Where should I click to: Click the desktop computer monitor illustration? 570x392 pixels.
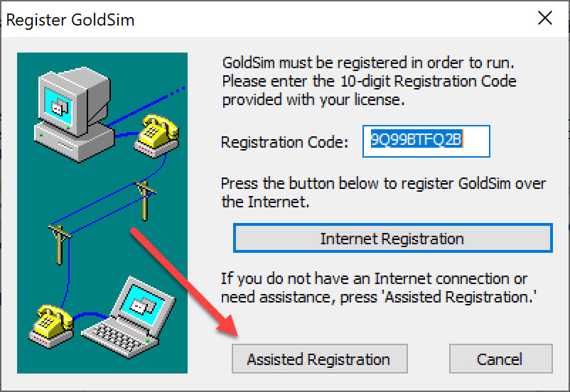point(74,100)
